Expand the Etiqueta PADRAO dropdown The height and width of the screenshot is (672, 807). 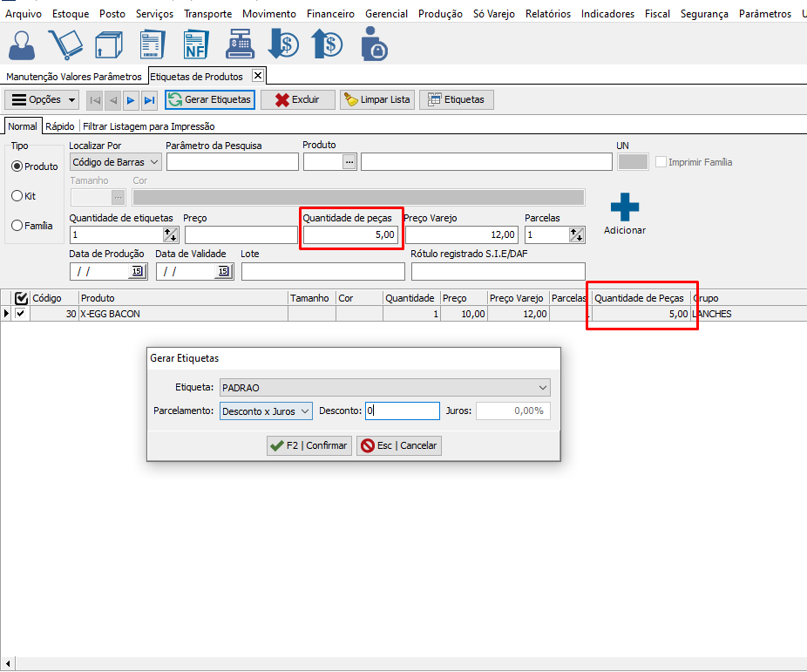point(542,387)
